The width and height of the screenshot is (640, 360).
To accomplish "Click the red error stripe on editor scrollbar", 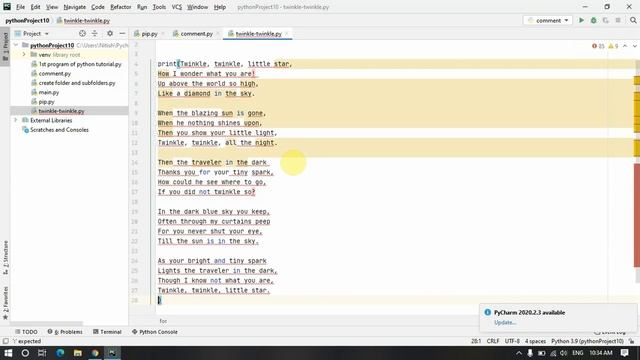I will pyautogui.click(x=637, y=215).
